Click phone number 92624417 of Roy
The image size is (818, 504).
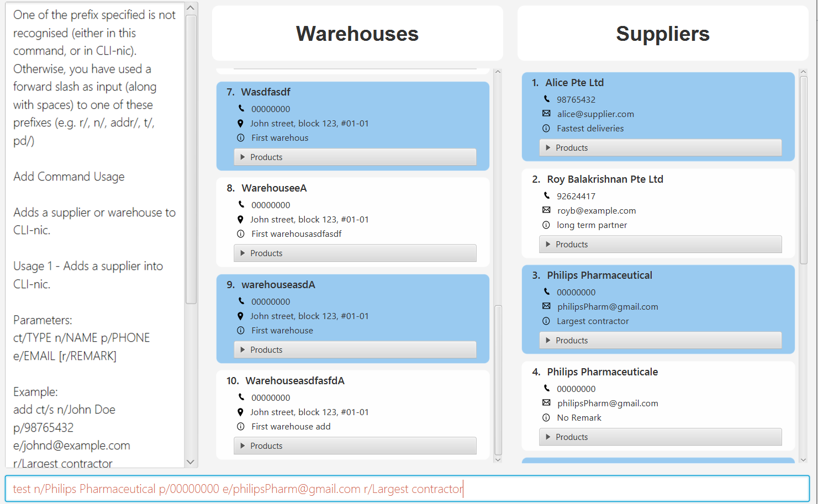[x=576, y=196]
